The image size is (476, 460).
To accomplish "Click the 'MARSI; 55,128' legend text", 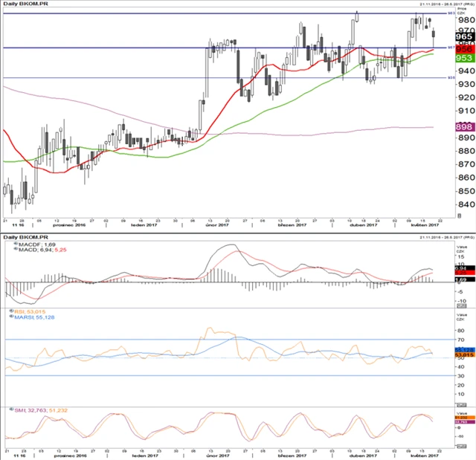I will (x=34, y=317).
